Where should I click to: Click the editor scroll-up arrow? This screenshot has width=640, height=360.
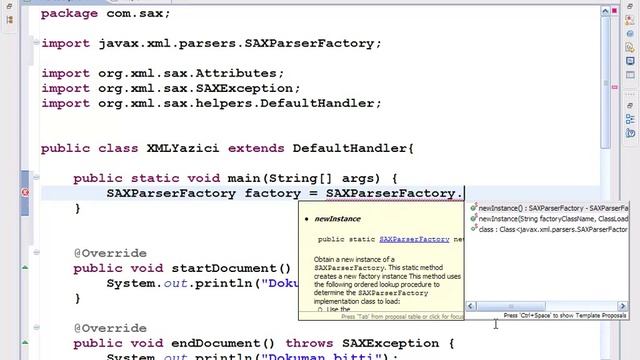point(605,11)
